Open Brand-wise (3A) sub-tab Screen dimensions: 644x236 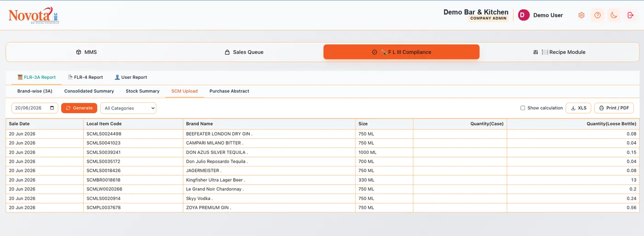click(x=35, y=91)
